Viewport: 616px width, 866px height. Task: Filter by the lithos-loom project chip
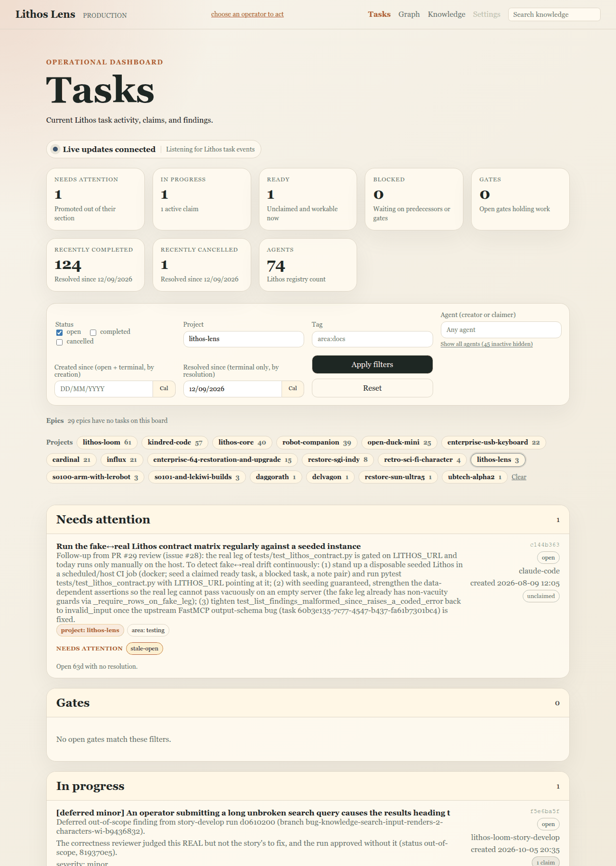107,443
